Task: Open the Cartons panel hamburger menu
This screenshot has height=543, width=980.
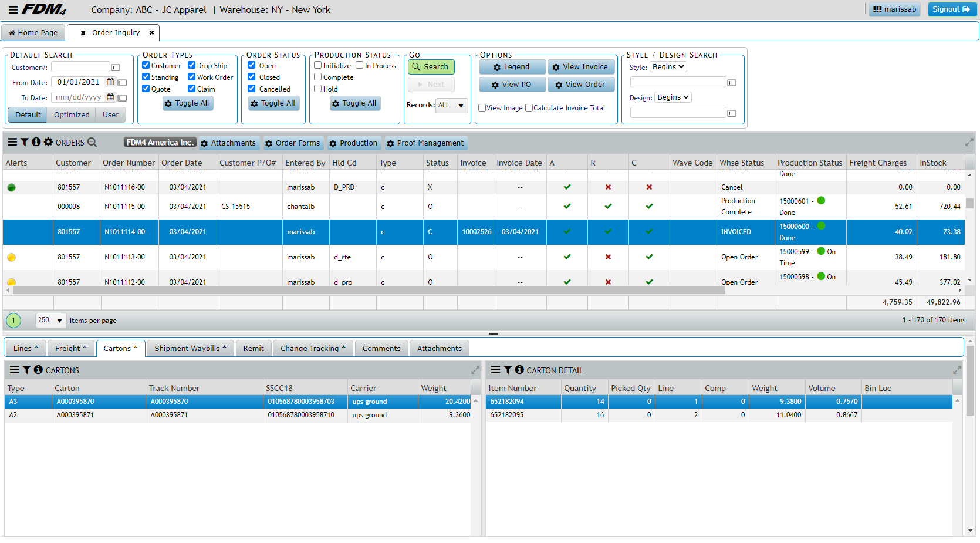Action: click(15, 370)
